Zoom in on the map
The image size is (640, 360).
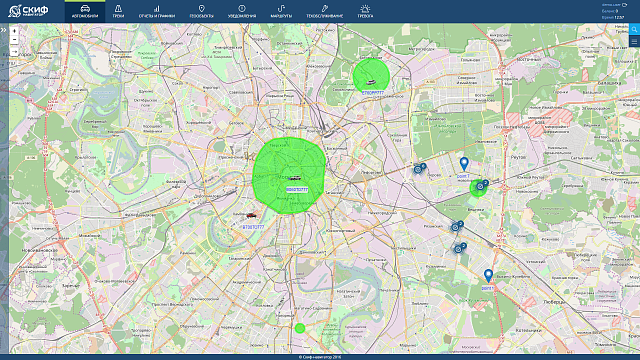(14, 31)
